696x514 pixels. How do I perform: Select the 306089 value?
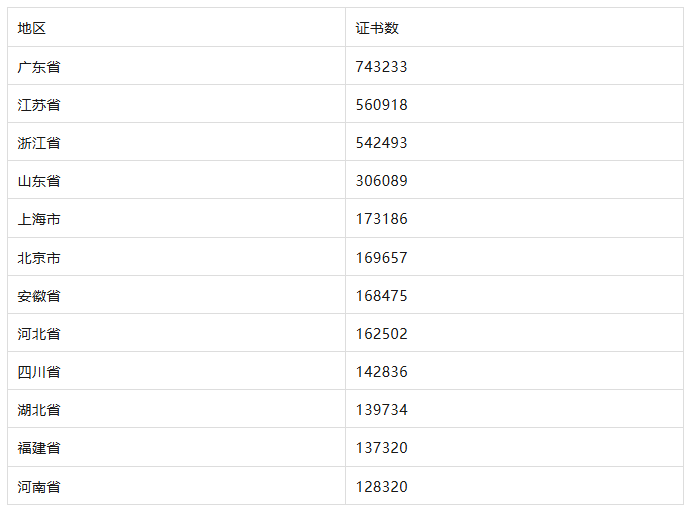[381, 181]
